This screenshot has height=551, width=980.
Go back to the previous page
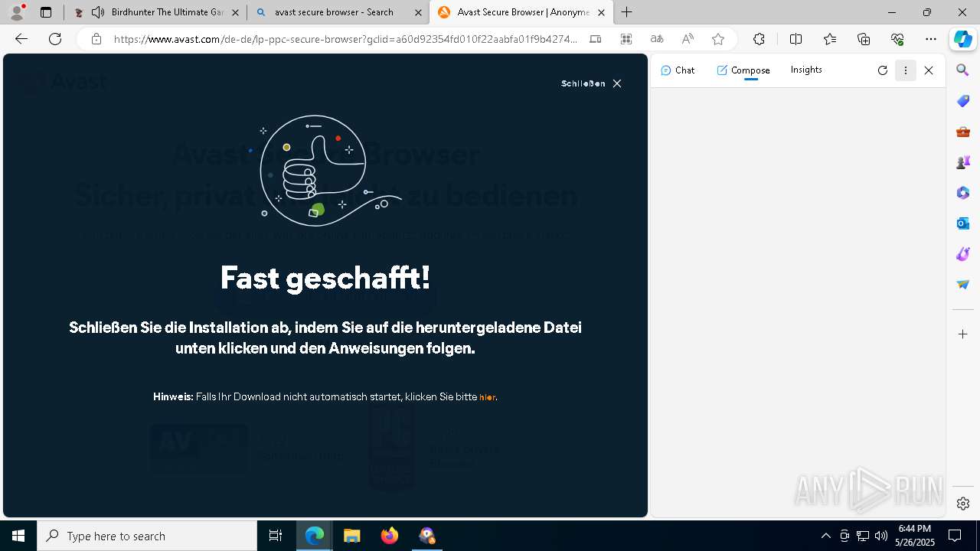coord(21,39)
